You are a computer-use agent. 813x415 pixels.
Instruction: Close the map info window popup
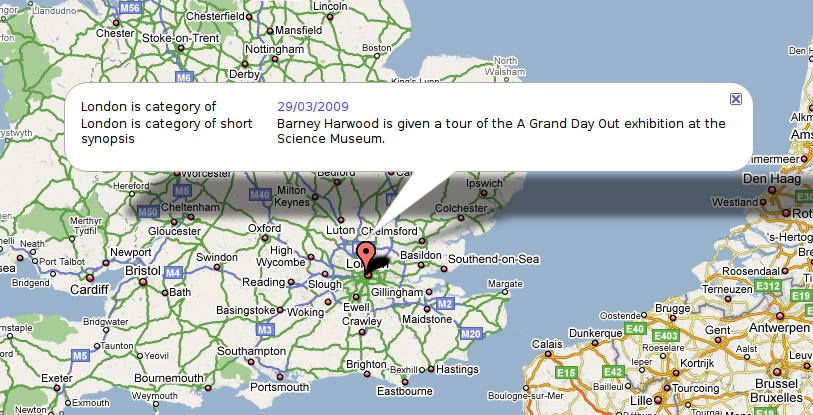[735, 99]
